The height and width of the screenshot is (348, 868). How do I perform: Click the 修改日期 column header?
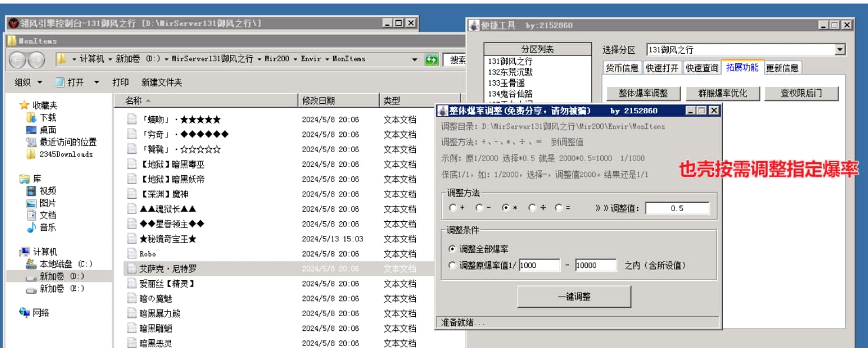[x=338, y=101]
